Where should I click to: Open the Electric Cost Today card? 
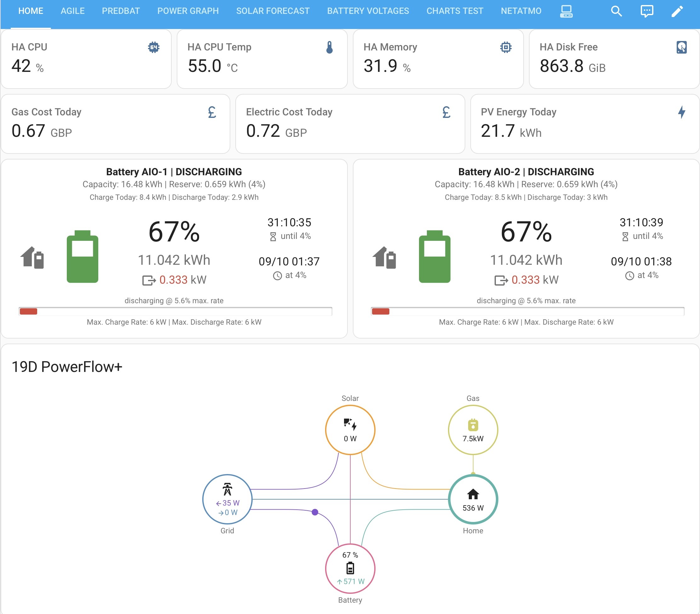point(350,124)
